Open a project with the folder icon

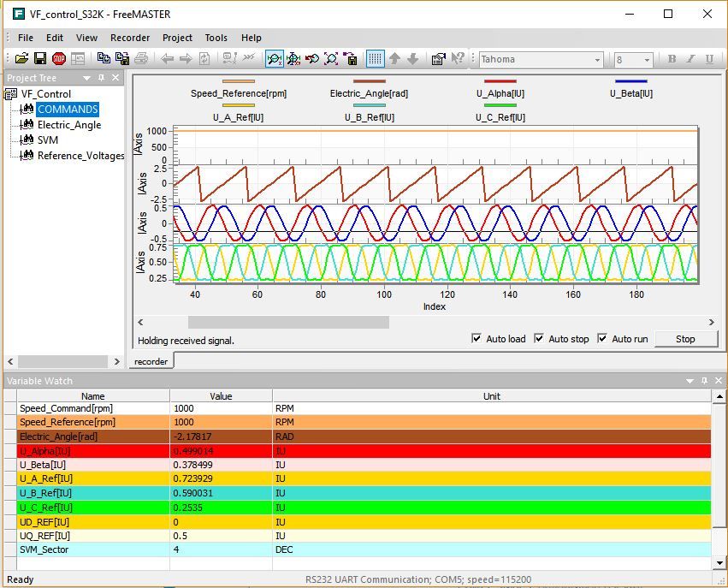pos(22,58)
